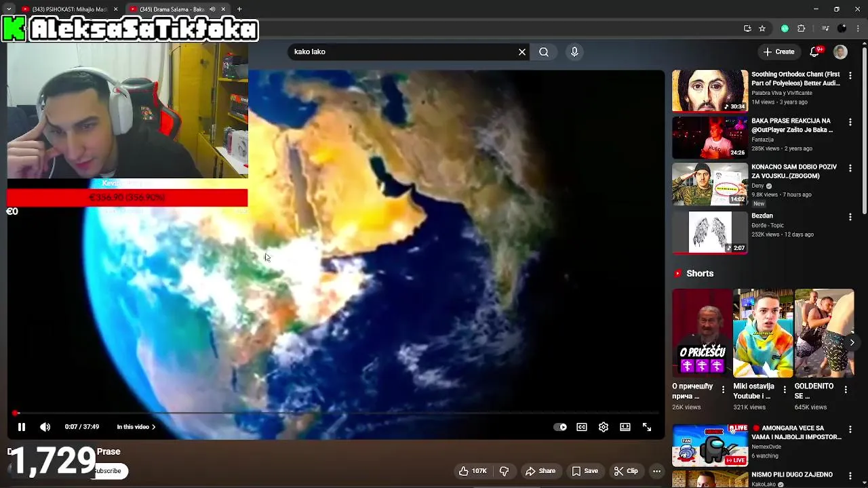Image resolution: width=868 pixels, height=488 pixels.
Task: Close the Drama Salama tab
Action: pyautogui.click(x=223, y=9)
